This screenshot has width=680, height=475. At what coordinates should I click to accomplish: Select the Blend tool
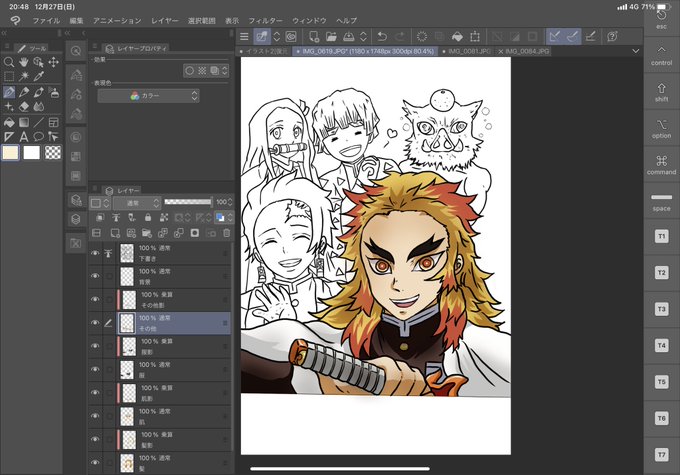click(x=39, y=106)
